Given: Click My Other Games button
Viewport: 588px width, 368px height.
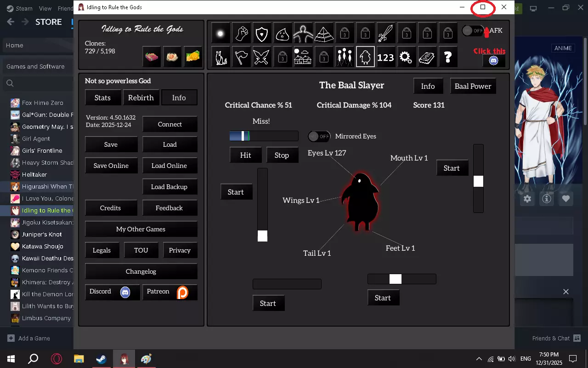Looking at the screenshot, I should pos(141,229).
